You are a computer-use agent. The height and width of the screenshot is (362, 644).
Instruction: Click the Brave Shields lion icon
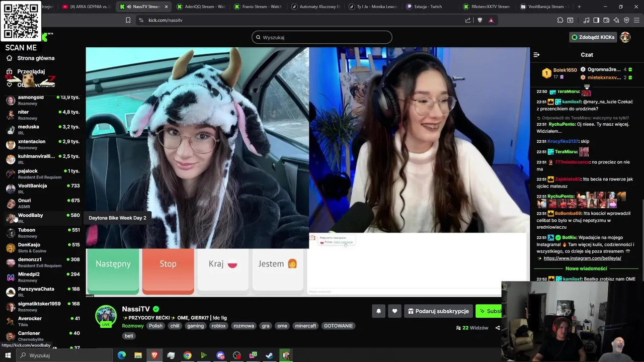[x=479, y=20]
